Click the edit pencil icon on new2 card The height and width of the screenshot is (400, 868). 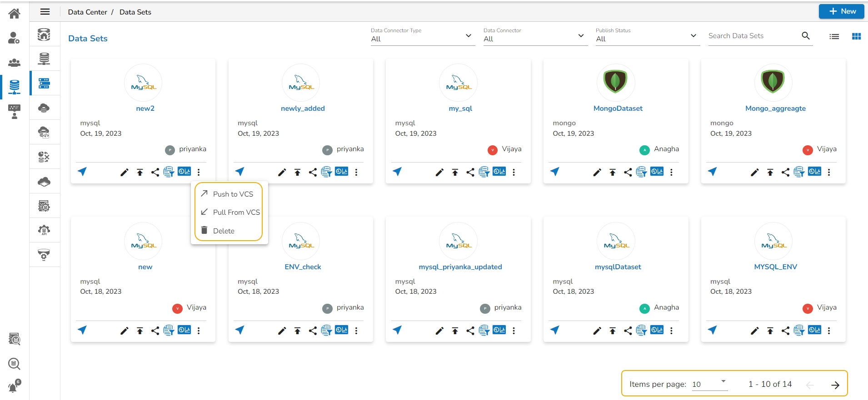124,172
